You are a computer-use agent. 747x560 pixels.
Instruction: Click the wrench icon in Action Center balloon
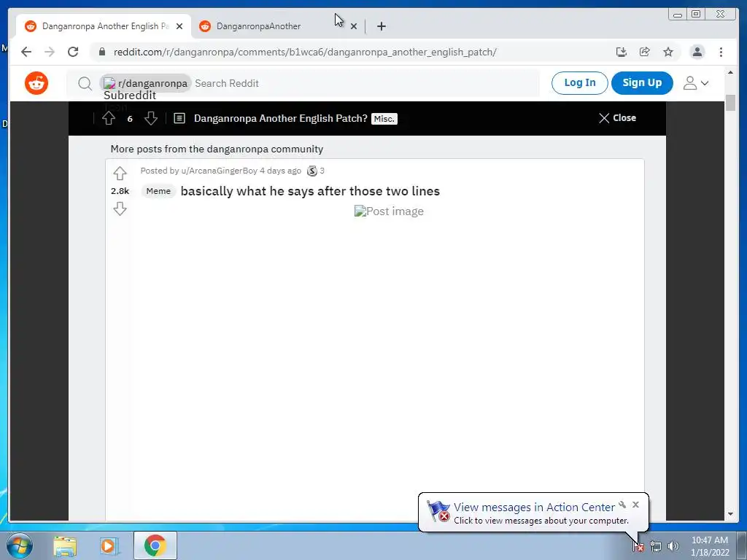pyautogui.click(x=622, y=505)
